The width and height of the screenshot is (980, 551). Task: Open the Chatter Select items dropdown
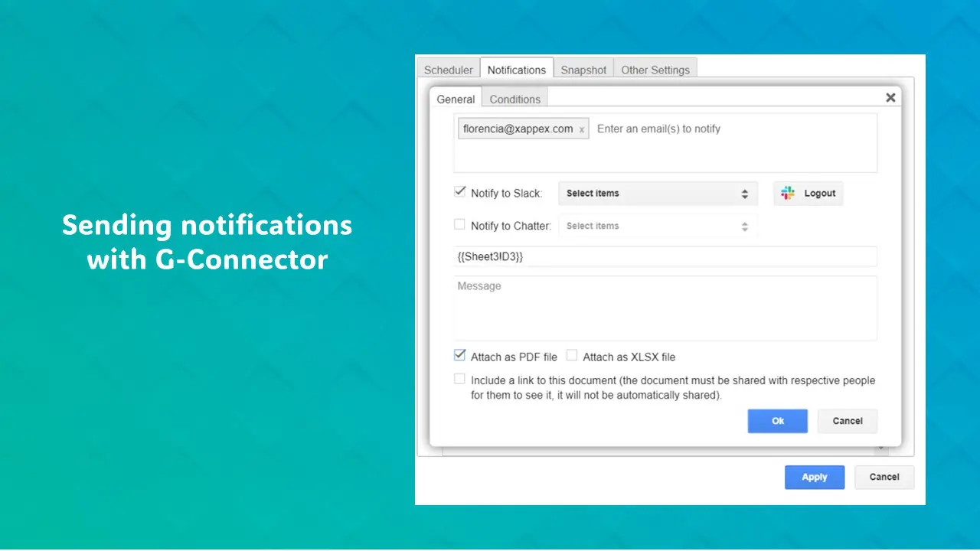point(657,227)
